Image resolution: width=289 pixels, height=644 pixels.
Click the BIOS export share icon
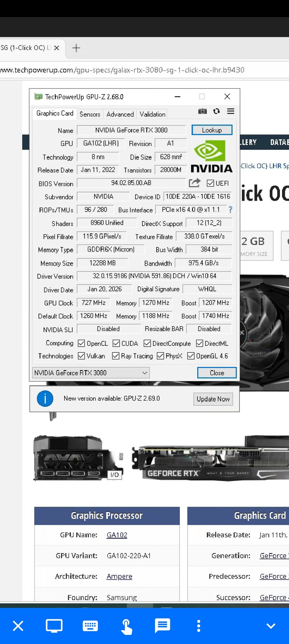(x=195, y=183)
